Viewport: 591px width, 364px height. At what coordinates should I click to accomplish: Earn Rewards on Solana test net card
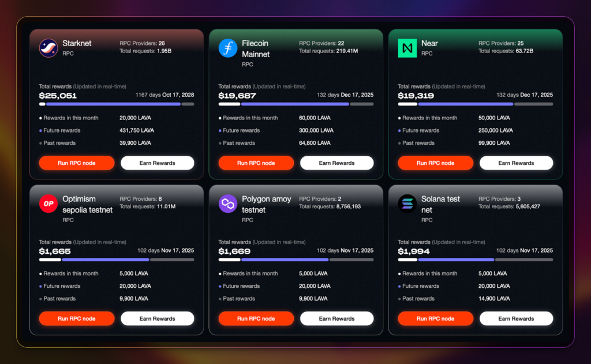click(516, 318)
